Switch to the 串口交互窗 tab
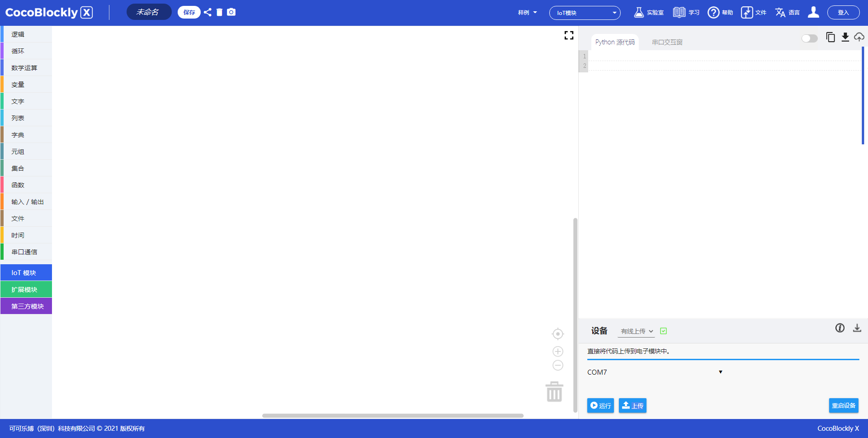 point(667,42)
